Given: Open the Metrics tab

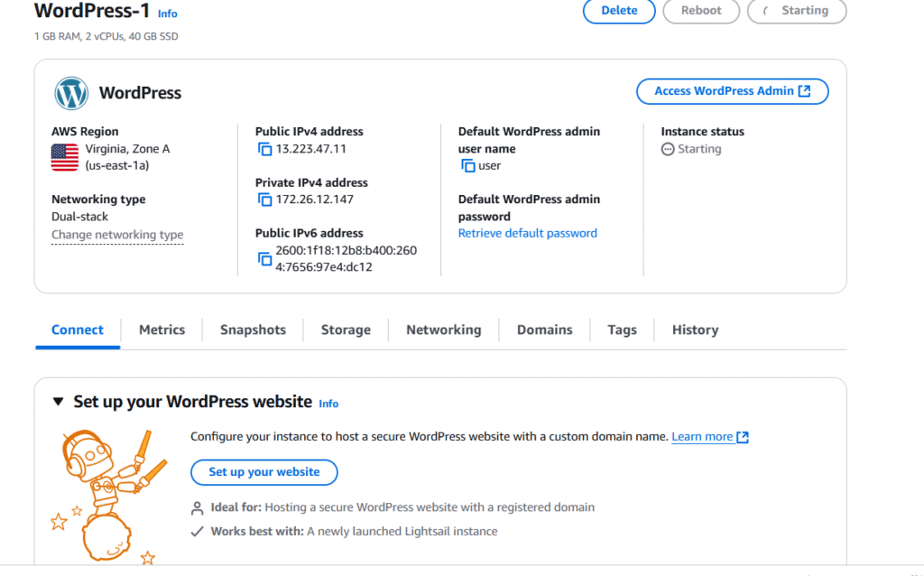Looking at the screenshot, I should tap(162, 330).
